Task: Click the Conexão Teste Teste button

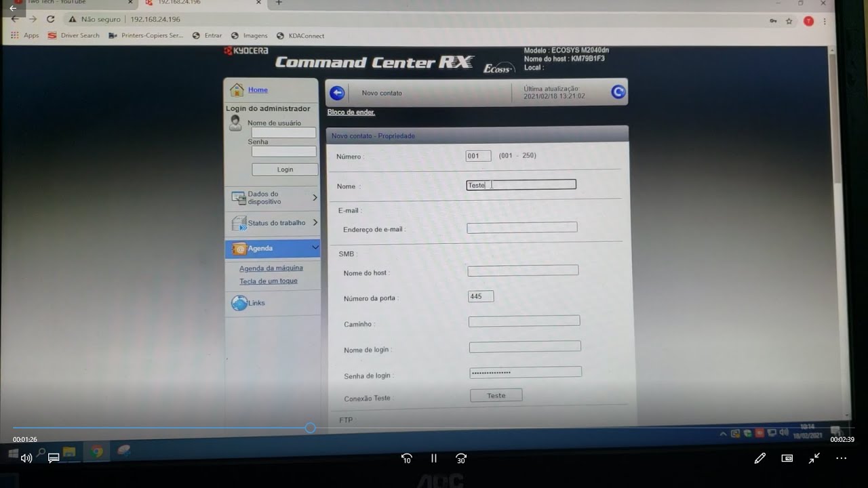Action: pyautogui.click(x=496, y=395)
